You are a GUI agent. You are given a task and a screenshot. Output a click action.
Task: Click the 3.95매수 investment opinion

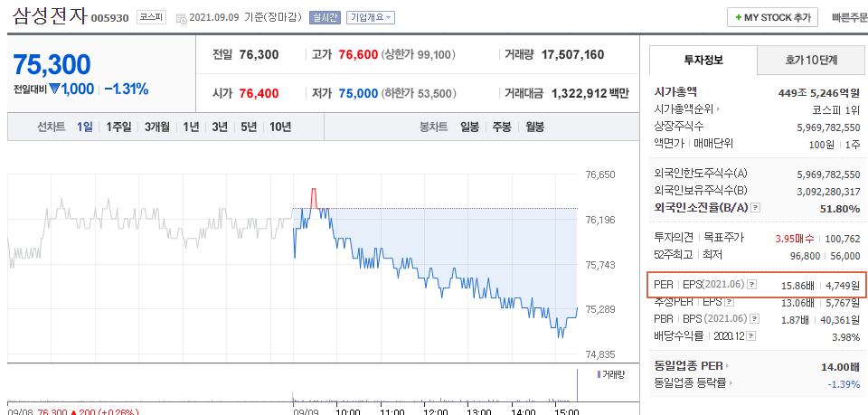click(x=795, y=239)
